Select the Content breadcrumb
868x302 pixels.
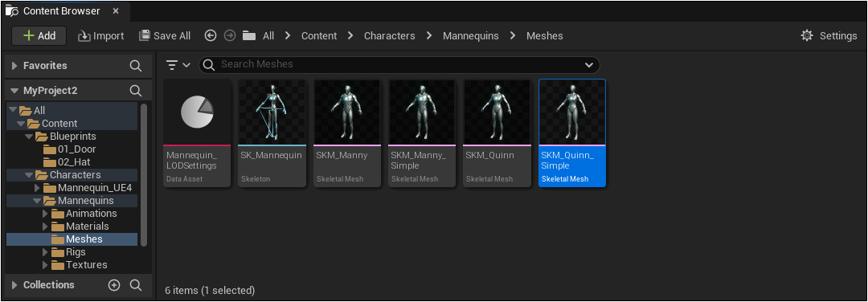tap(319, 36)
